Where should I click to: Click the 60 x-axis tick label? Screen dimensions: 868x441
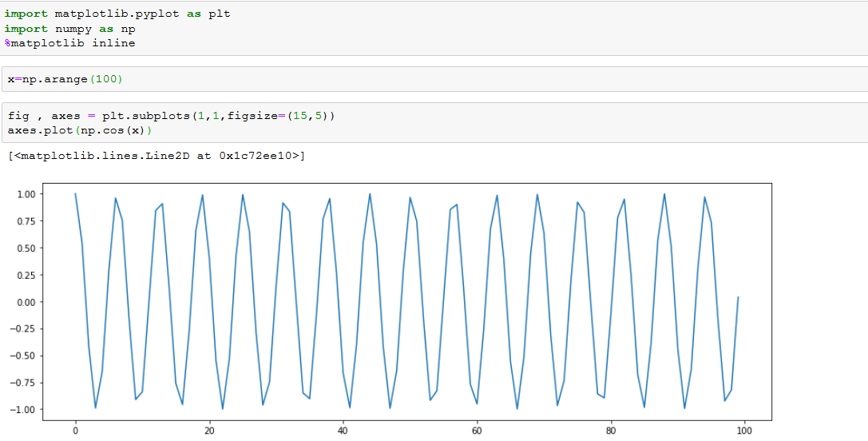(478, 430)
